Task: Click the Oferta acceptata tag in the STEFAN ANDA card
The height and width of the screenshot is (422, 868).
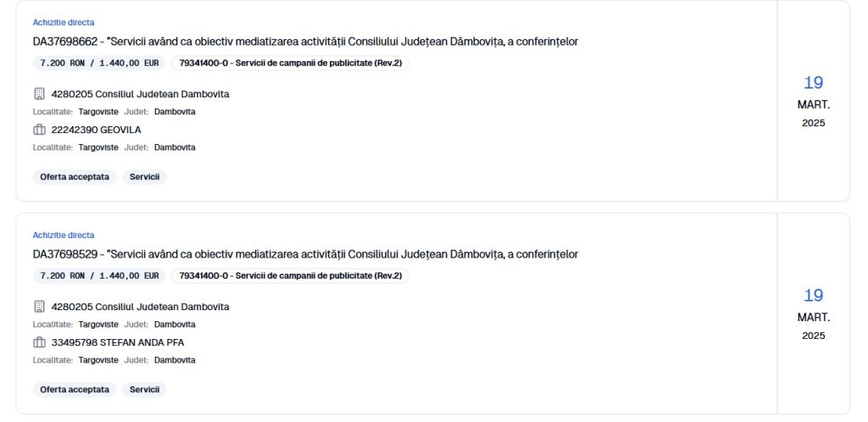Action: pos(75,390)
